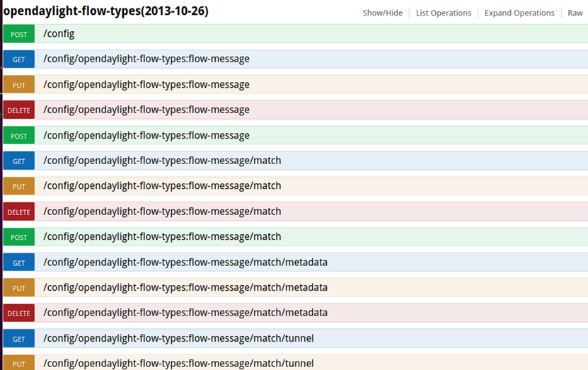Expand the GET match/metadata path link
This screenshot has width=588, height=370.
(x=185, y=262)
